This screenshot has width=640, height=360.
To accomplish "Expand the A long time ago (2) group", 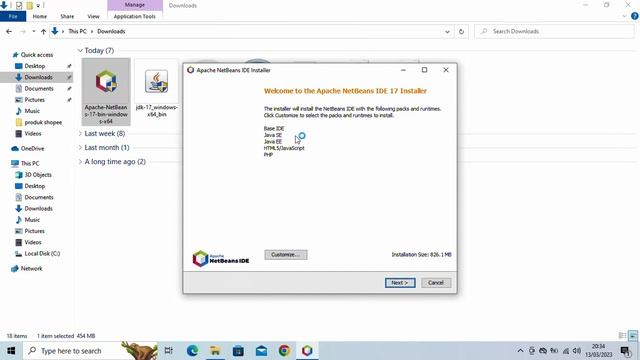I will (80, 162).
